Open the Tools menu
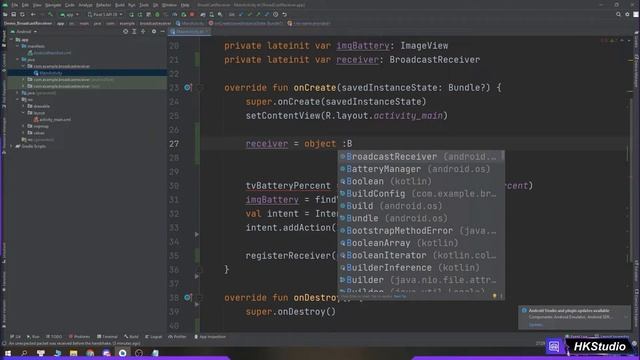 [x=144, y=5]
